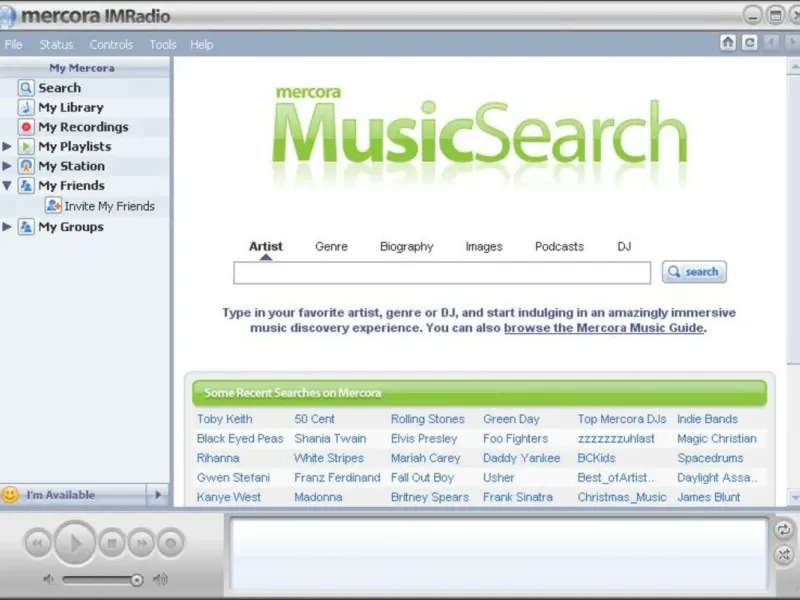This screenshot has height=600, width=800.
Task: Click the My Station antenna icon
Action: [26, 166]
